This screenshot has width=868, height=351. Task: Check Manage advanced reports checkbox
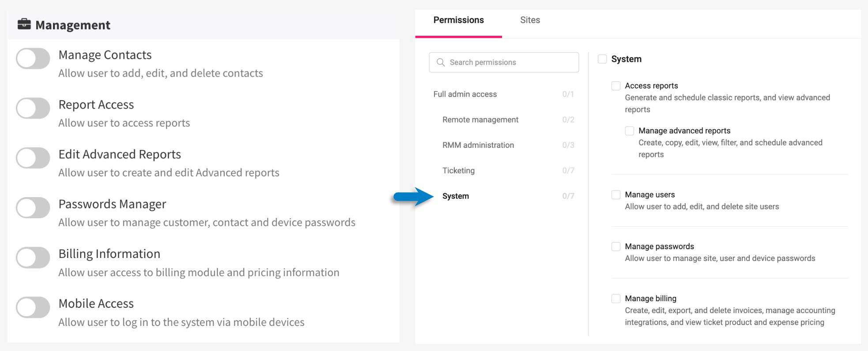tap(630, 131)
